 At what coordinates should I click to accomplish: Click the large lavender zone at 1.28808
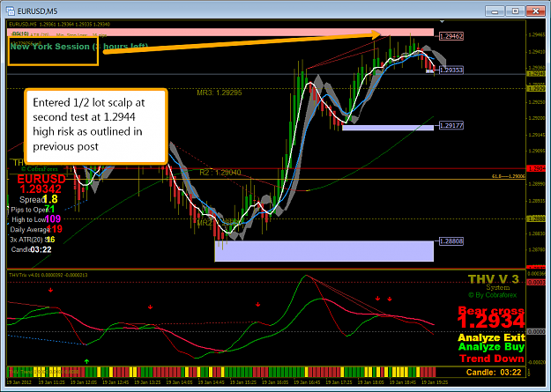click(324, 251)
